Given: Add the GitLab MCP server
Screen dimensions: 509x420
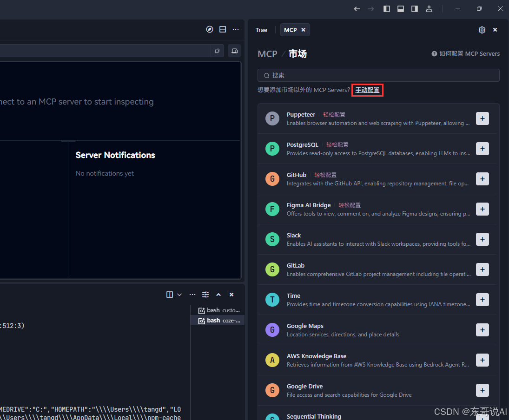Looking at the screenshot, I should click(483, 269).
